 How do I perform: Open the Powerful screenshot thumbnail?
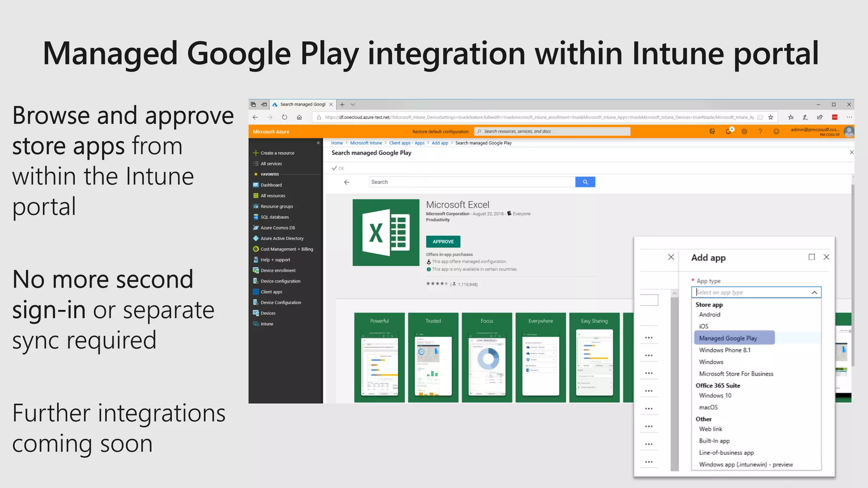pyautogui.click(x=379, y=358)
